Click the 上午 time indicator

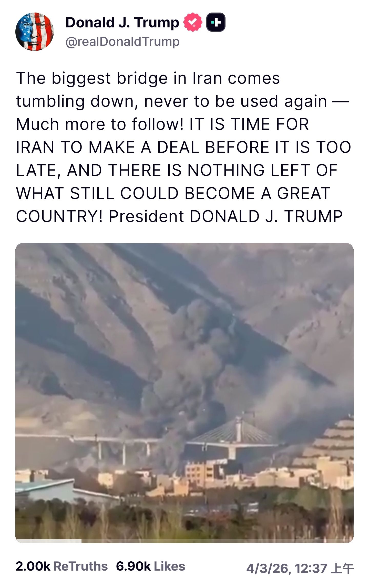[x=342, y=568]
